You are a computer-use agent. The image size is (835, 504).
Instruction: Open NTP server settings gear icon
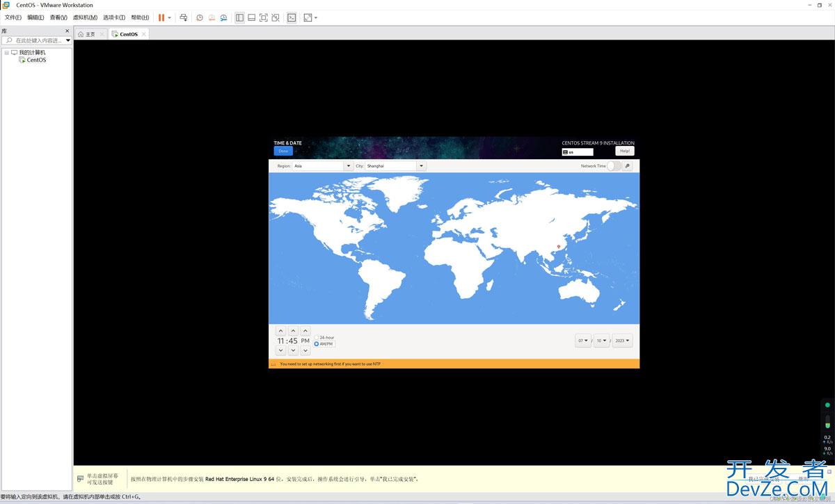coord(627,166)
